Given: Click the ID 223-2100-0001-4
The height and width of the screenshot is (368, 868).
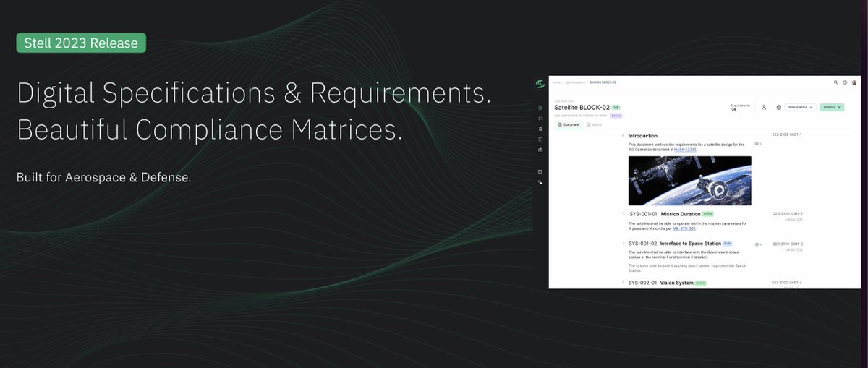Looking at the screenshot, I should pos(787,283).
